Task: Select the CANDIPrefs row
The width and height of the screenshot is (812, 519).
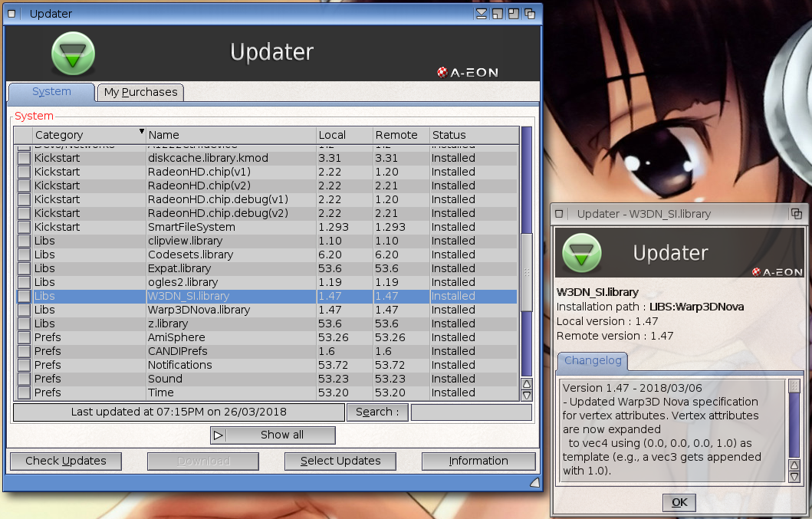Action: point(266,351)
